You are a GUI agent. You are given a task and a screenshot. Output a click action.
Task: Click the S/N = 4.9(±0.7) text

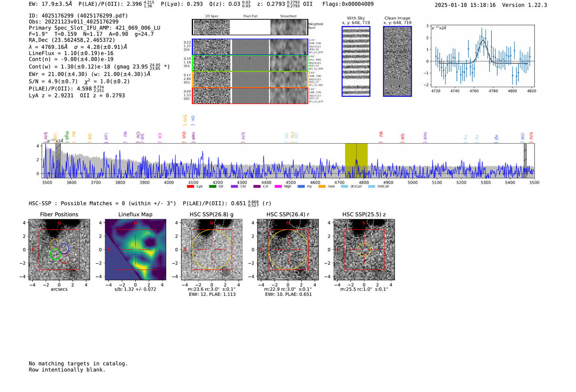(x=53, y=81)
